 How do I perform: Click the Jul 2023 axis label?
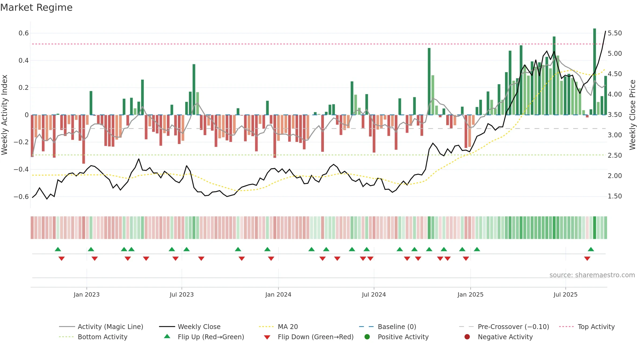[182, 294]
